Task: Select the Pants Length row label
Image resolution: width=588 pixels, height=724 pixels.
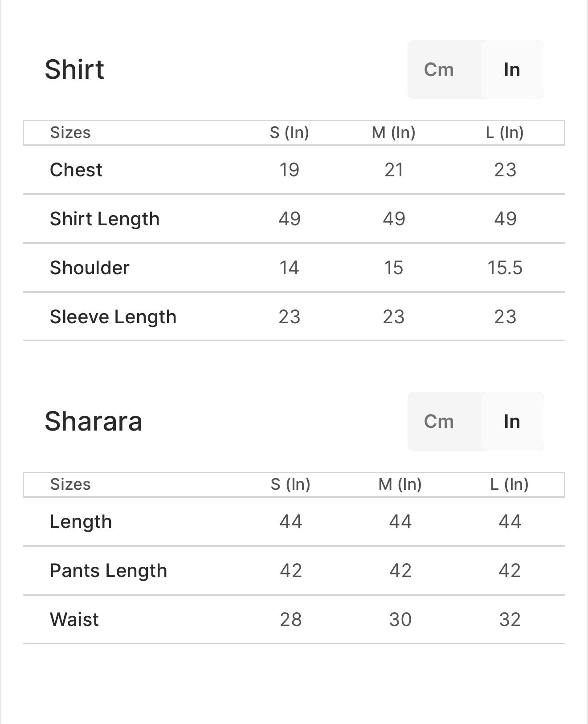Action: coord(108,571)
